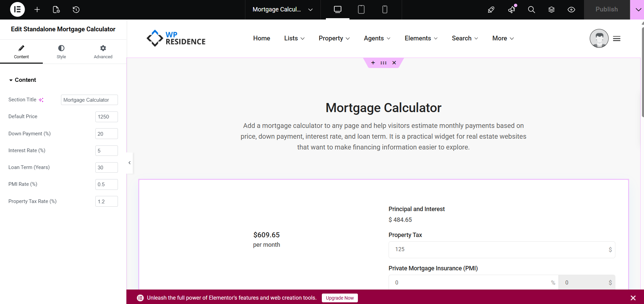
Task: Switch to tablet responsive view
Action: tap(361, 9)
